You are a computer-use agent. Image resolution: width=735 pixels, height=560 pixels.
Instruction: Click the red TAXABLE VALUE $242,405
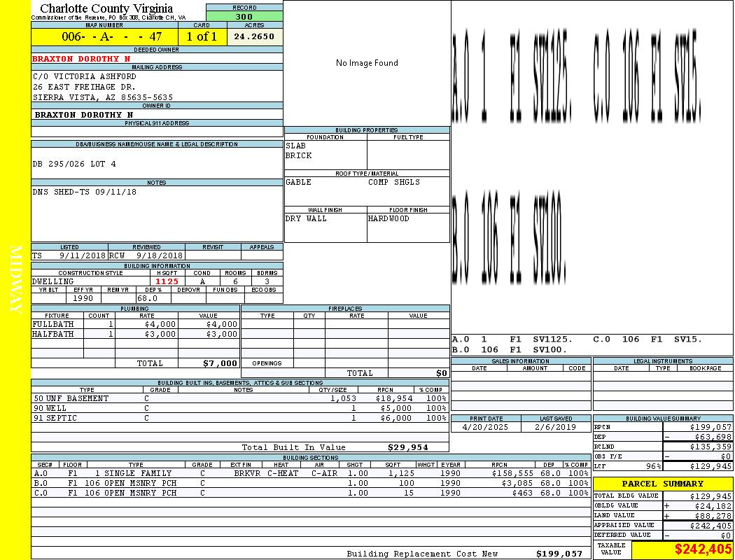[x=703, y=549]
